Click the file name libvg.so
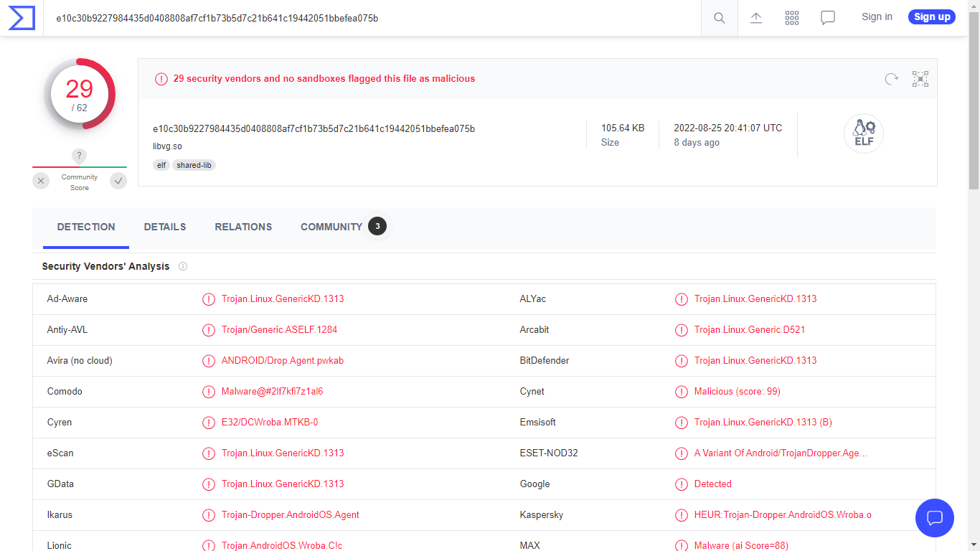 [x=167, y=146]
